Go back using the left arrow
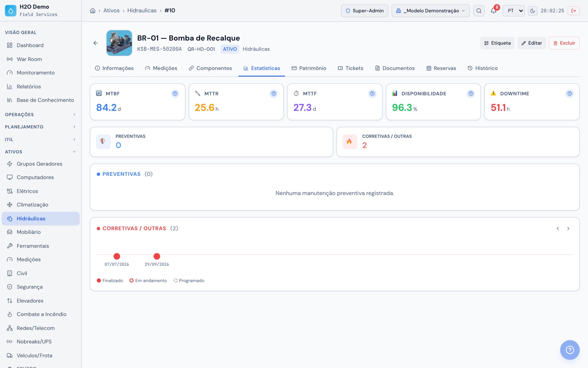The width and height of the screenshot is (588, 368). coord(96,43)
